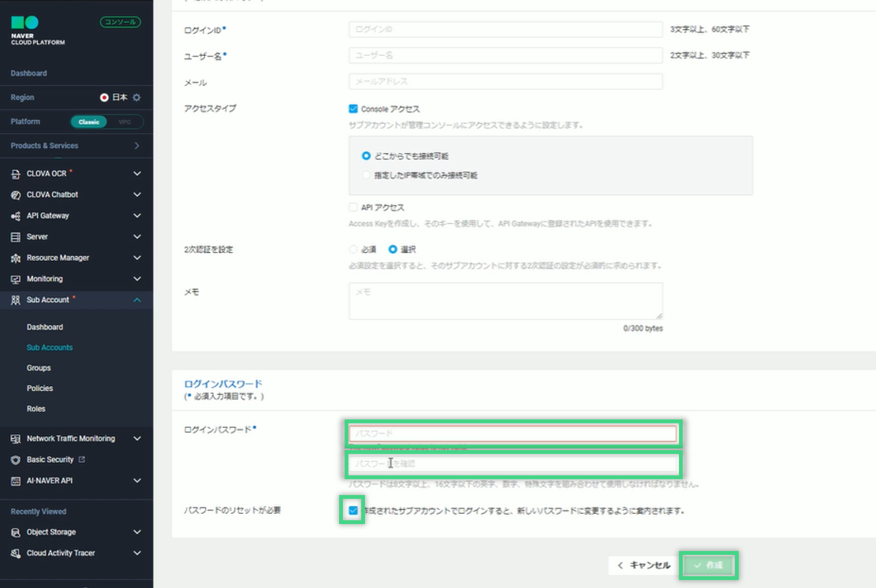Click the CLOVA Chatbot sidebar icon
876x588 pixels.
coord(16,195)
